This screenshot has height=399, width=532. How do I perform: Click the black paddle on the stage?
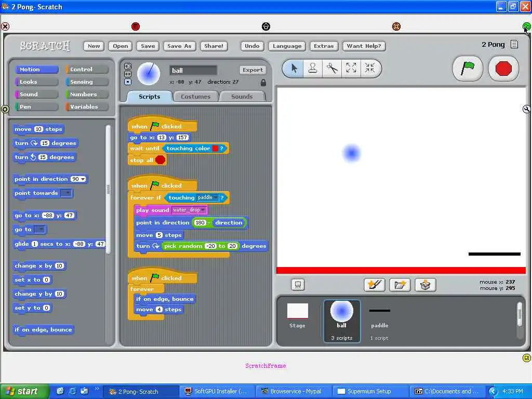tap(495, 254)
